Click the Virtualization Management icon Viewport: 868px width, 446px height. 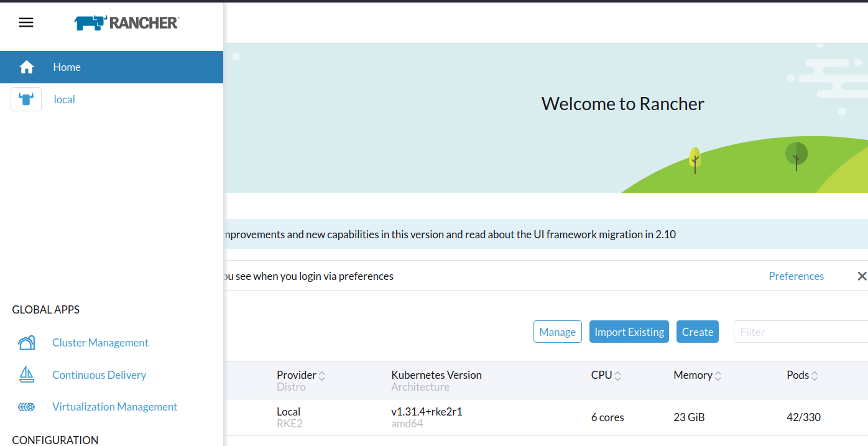click(x=27, y=407)
